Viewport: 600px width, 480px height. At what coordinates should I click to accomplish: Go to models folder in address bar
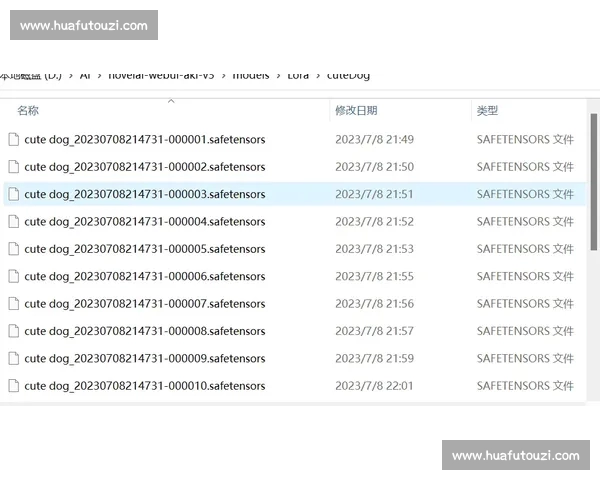pyautogui.click(x=250, y=75)
